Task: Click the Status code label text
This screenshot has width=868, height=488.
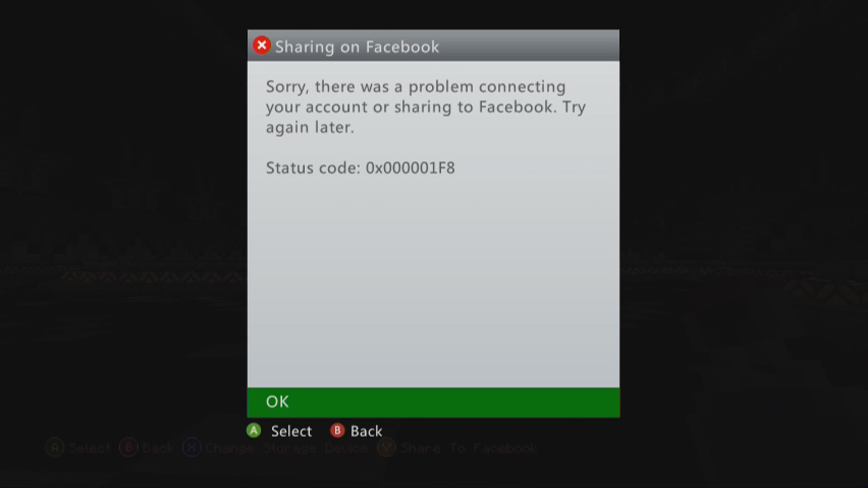Action: pos(313,168)
